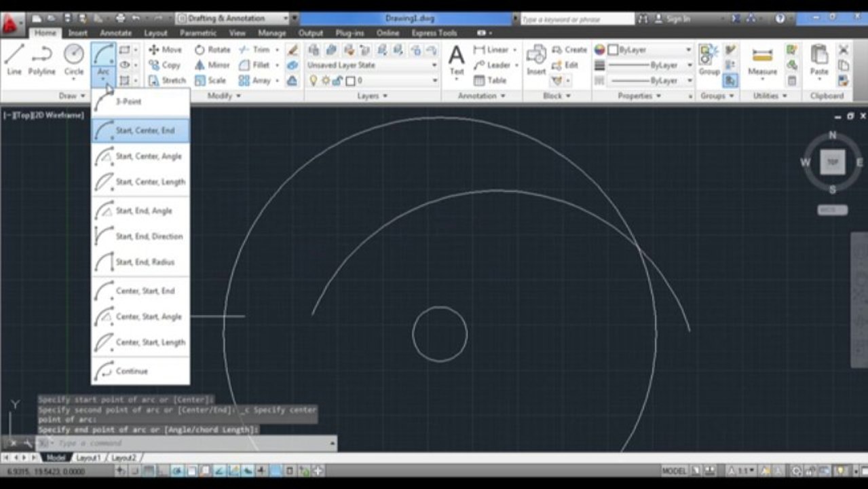Click the Text annotation tool

click(x=457, y=60)
